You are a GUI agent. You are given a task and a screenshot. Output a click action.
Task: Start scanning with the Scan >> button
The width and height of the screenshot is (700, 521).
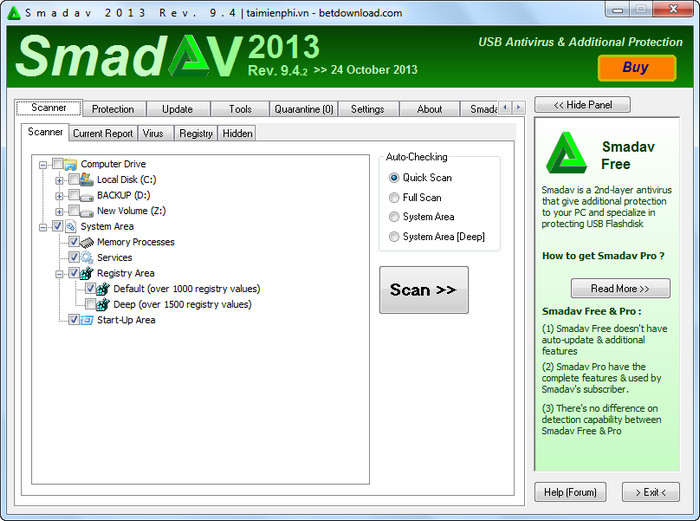click(x=424, y=290)
